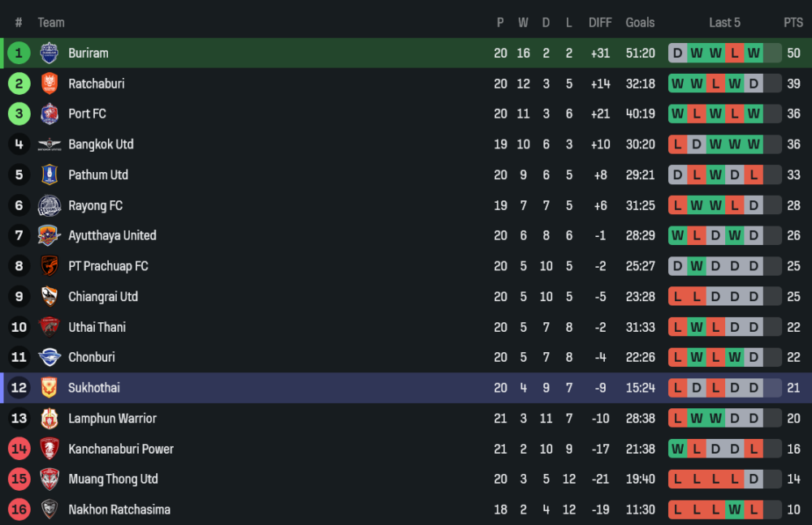
Task: Click Rayong FC club badge
Action: click(x=50, y=205)
